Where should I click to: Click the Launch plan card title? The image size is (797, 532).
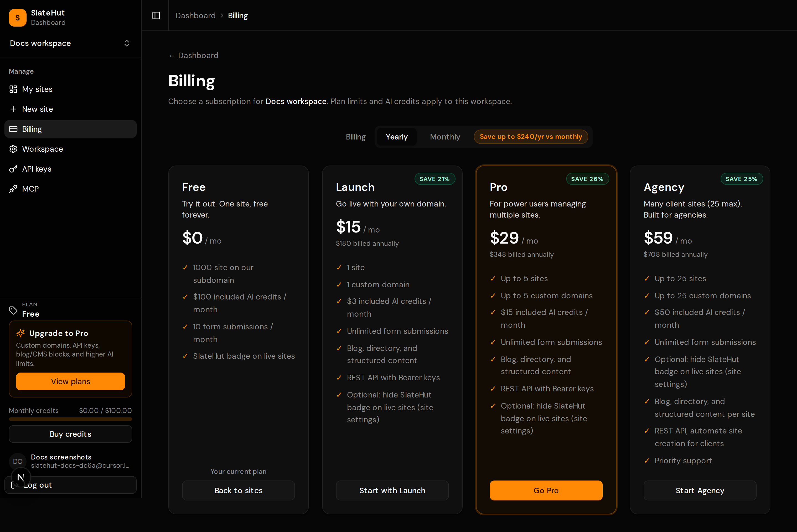(355, 187)
